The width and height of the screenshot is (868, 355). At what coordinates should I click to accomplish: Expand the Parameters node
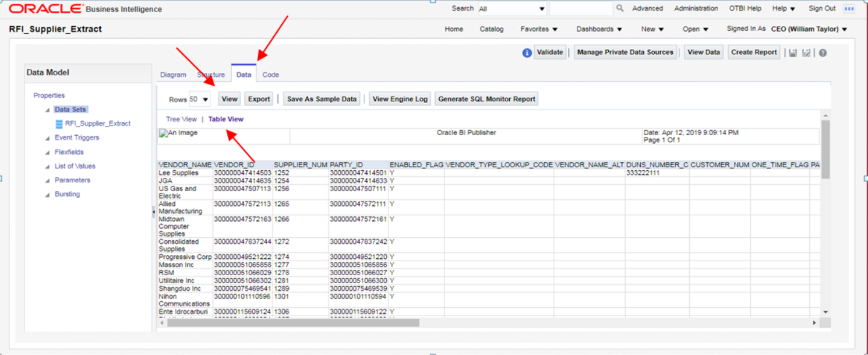point(48,180)
